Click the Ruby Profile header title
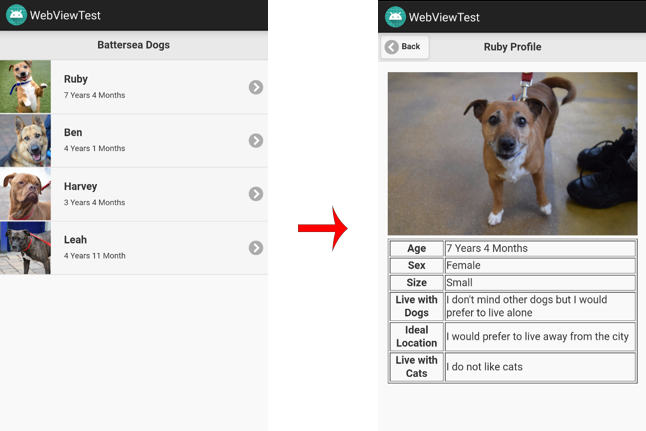Viewport: 646px width, 431px height. 513,47
